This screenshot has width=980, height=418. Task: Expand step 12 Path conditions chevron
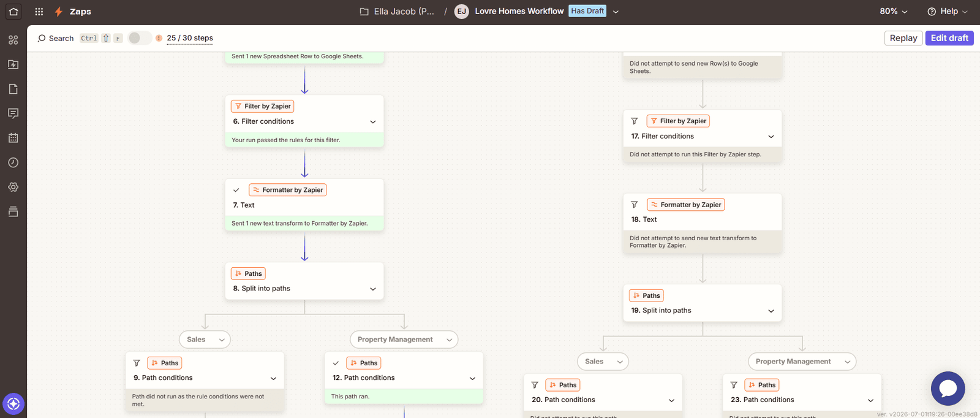point(472,378)
